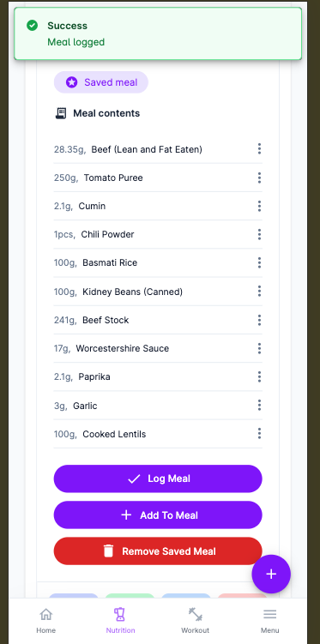Open options menu for Beef (Lean and Fat Eaten)
The width and height of the screenshot is (320, 644).
[259, 148]
